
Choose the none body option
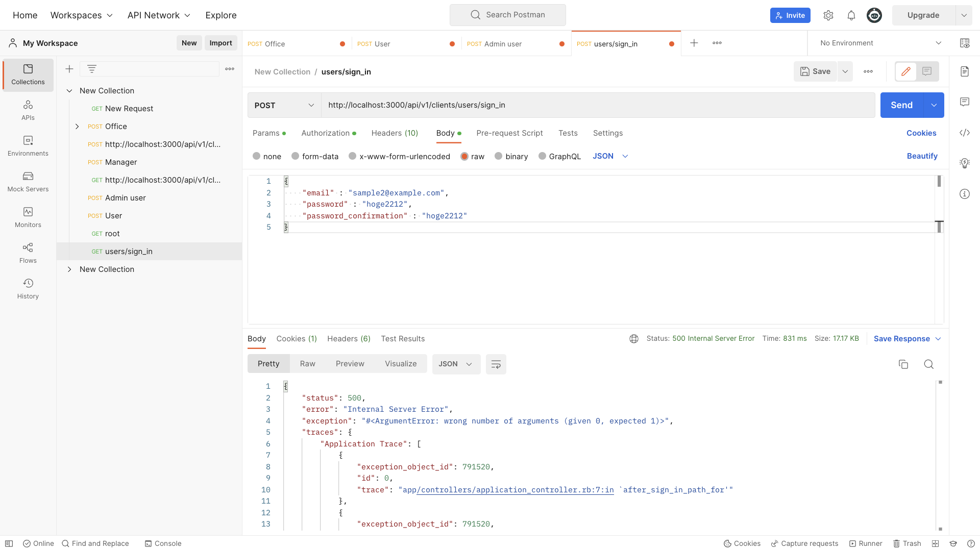click(256, 156)
